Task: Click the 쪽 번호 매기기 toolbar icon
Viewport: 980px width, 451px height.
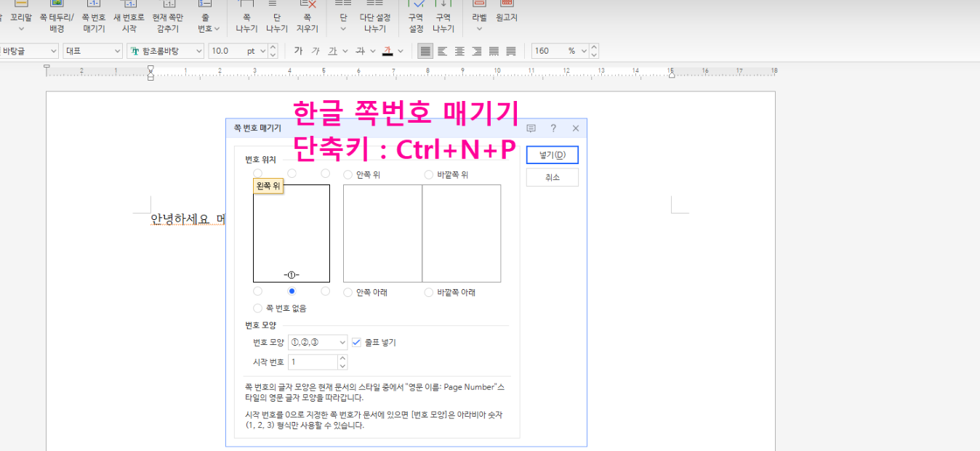Action: tap(94, 17)
